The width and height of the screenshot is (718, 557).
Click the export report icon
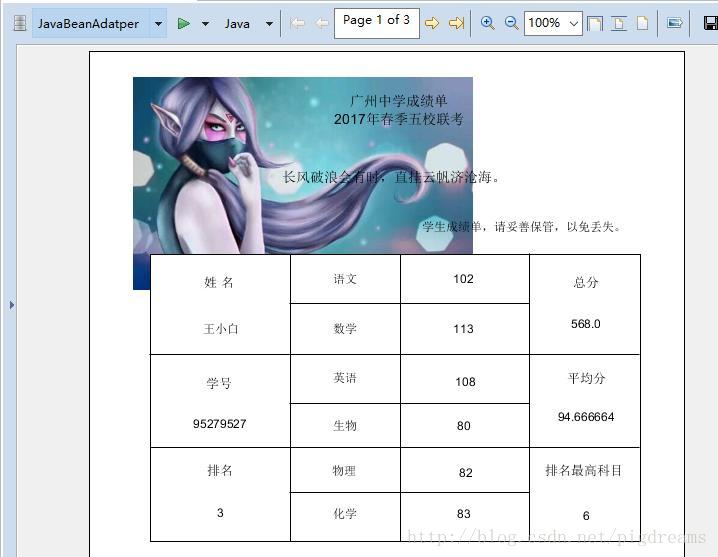click(674, 23)
